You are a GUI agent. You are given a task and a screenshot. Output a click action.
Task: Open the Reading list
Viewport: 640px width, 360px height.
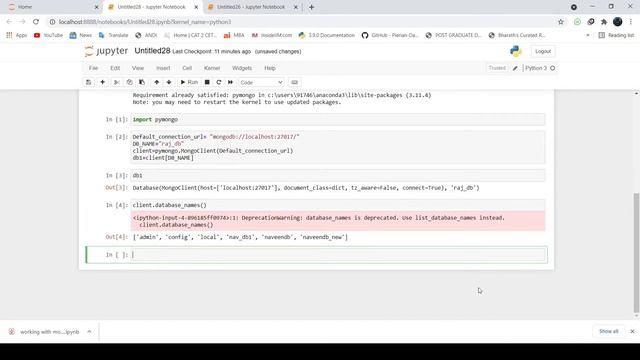tap(616, 36)
